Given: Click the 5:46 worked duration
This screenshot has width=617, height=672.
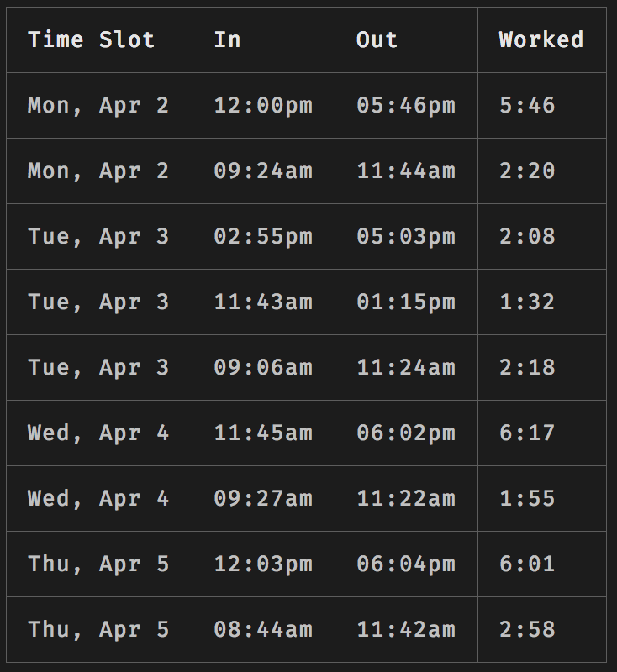Looking at the screenshot, I should [x=527, y=106].
